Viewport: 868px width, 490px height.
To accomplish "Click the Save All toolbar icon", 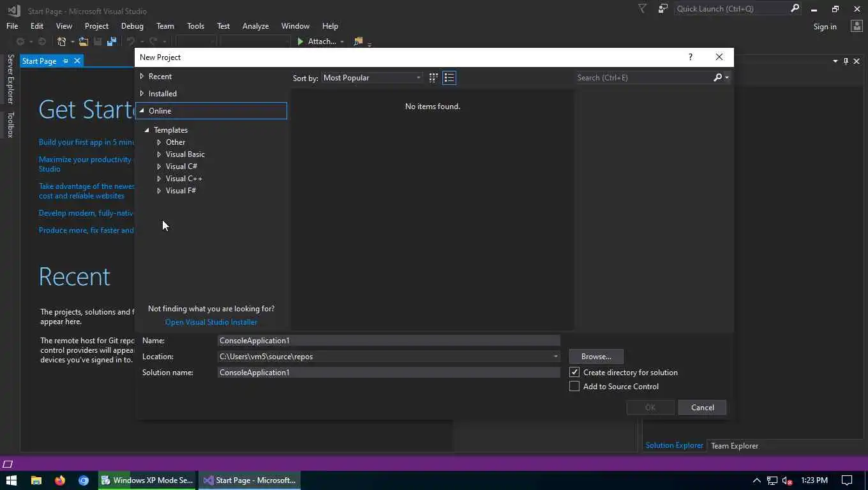I will click(x=112, y=41).
